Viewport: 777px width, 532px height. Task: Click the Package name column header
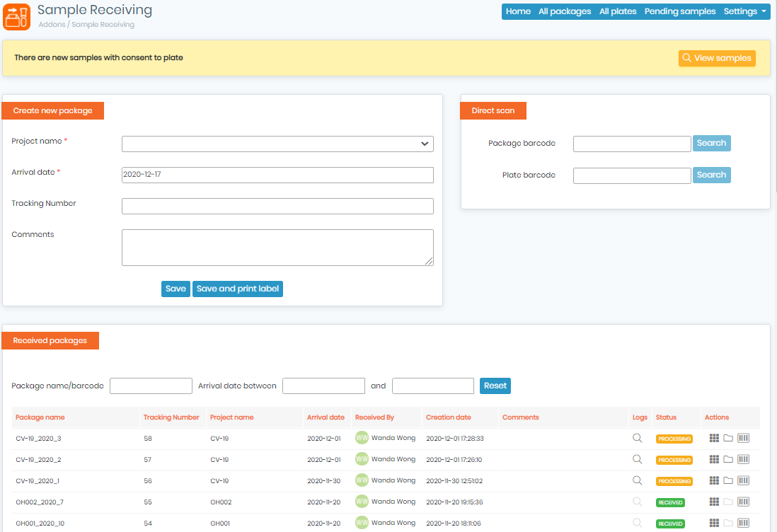coord(40,417)
